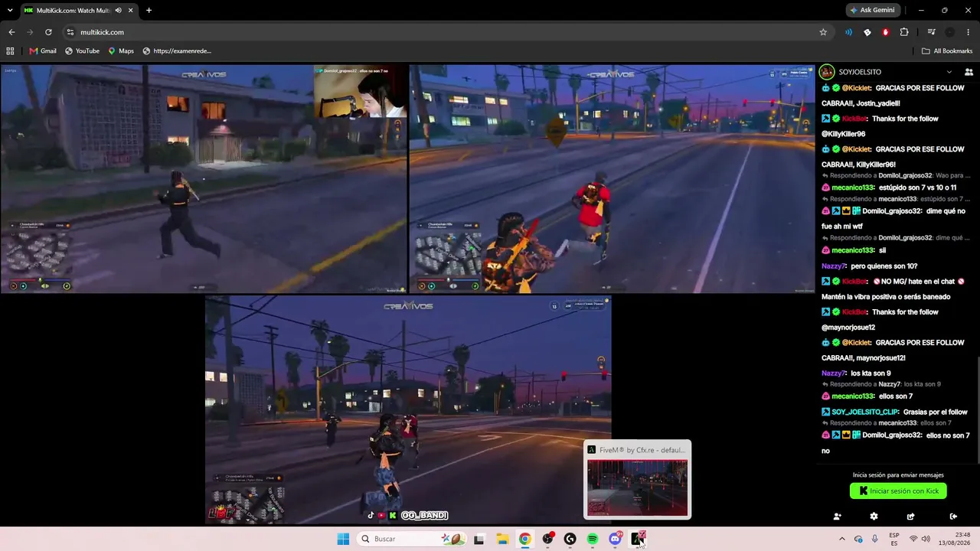
Task: Mute the MultiKick tab audio
Action: 119,10
